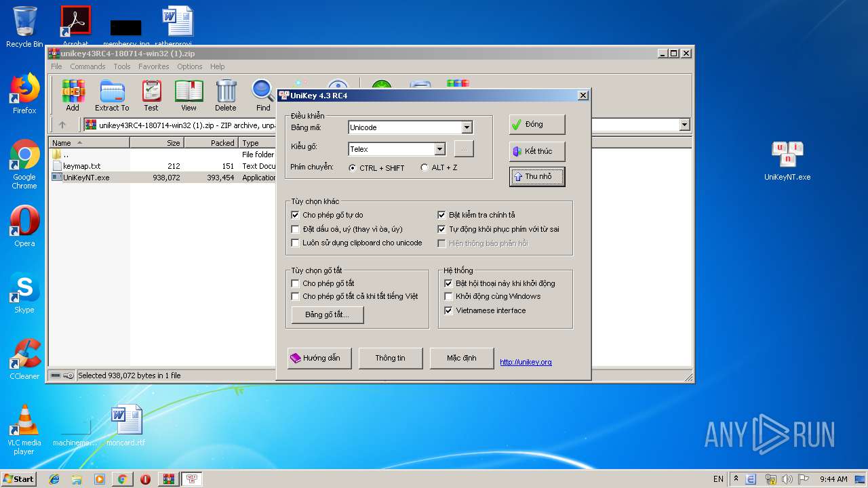Screen dimensions: 868x488
Task: Click the 'Mặc định' default button
Action: (x=462, y=358)
